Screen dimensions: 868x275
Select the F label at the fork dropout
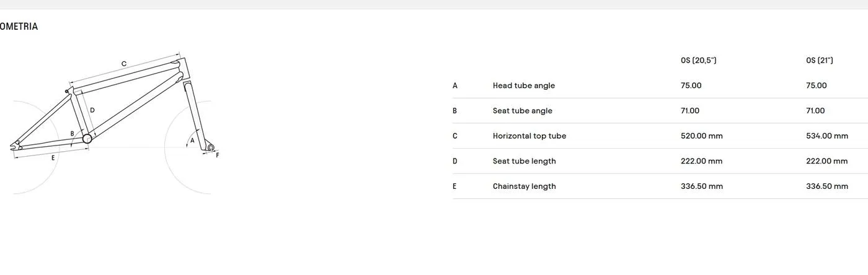click(x=218, y=155)
